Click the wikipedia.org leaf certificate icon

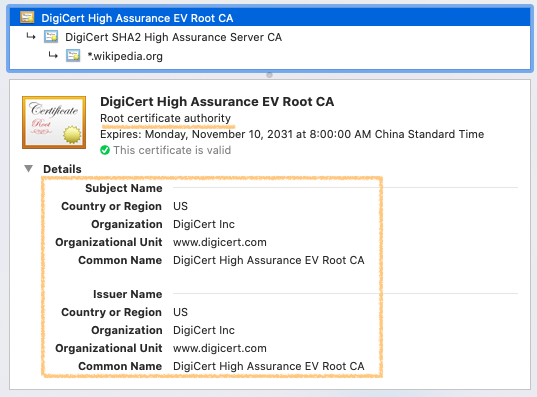[x=73, y=55]
